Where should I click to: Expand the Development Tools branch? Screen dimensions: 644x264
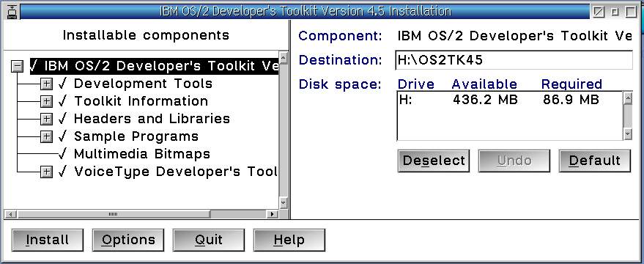point(46,84)
